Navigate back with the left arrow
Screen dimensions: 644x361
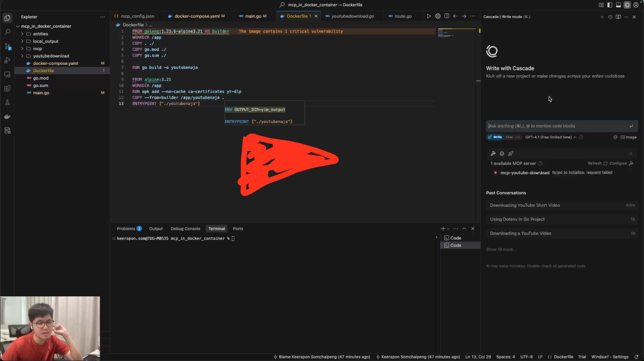[x=456, y=16]
